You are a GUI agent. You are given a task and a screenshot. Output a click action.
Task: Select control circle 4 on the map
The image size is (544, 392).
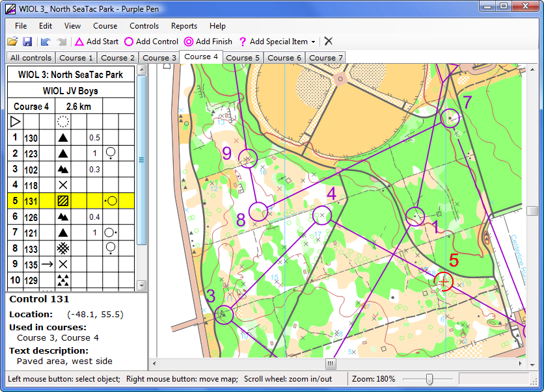(x=322, y=215)
